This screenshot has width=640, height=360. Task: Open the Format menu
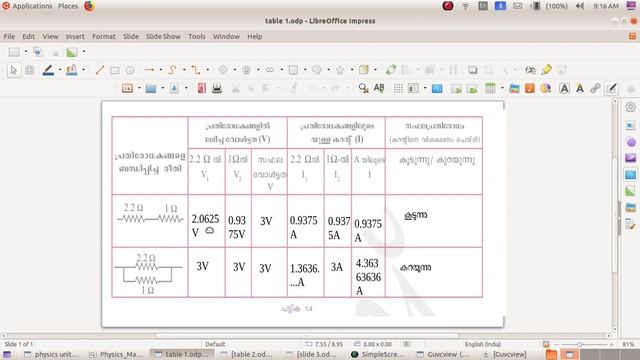tap(104, 36)
